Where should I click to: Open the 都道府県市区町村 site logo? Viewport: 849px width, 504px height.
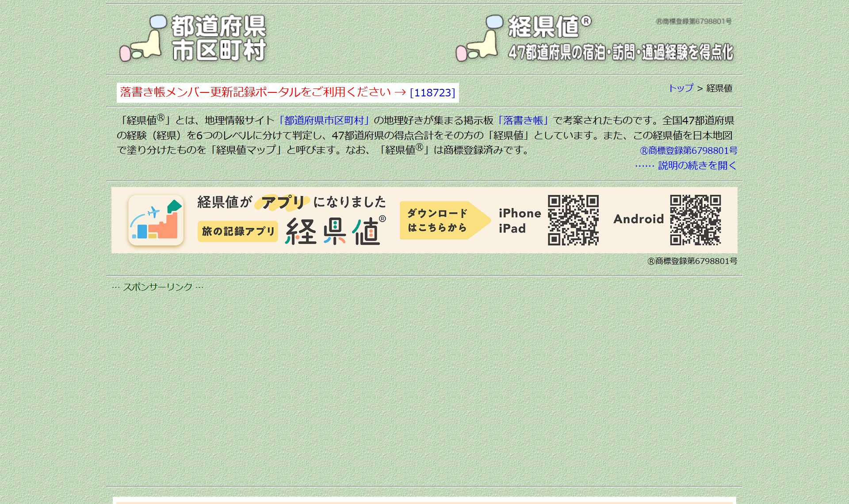[193, 38]
